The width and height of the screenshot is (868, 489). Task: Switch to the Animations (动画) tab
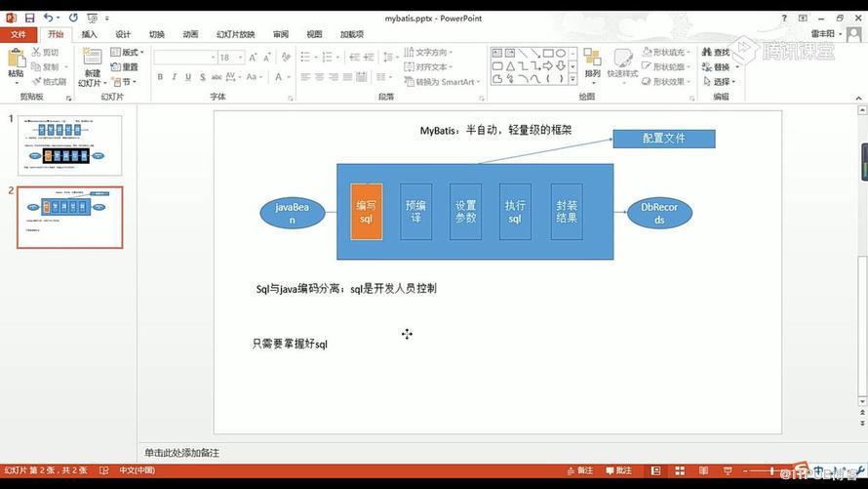pos(190,34)
